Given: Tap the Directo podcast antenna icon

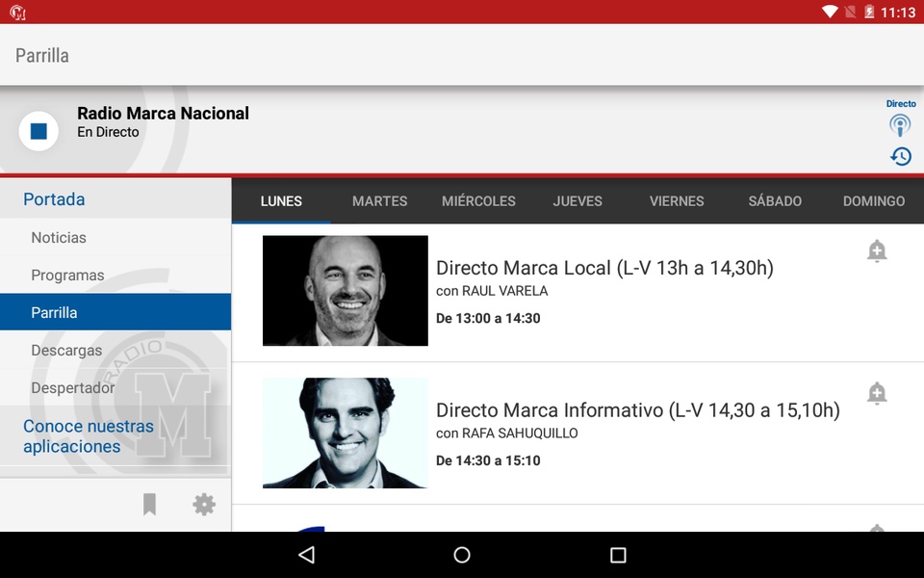Looking at the screenshot, I should [900, 125].
